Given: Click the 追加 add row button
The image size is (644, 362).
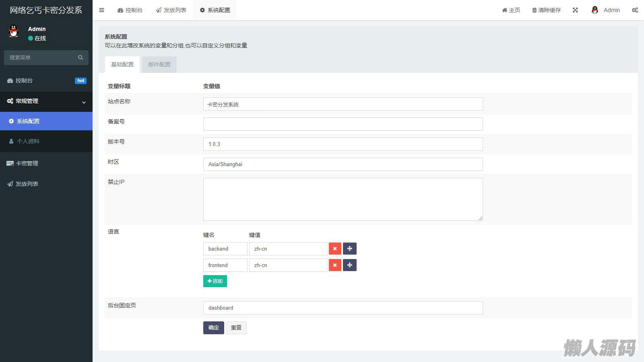Looking at the screenshot, I should (215, 281).
